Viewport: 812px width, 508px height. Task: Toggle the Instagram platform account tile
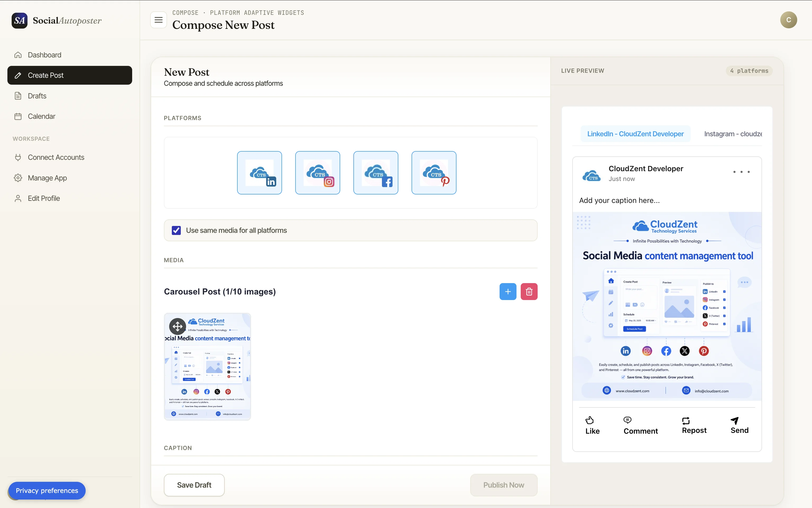click(317, 173)
